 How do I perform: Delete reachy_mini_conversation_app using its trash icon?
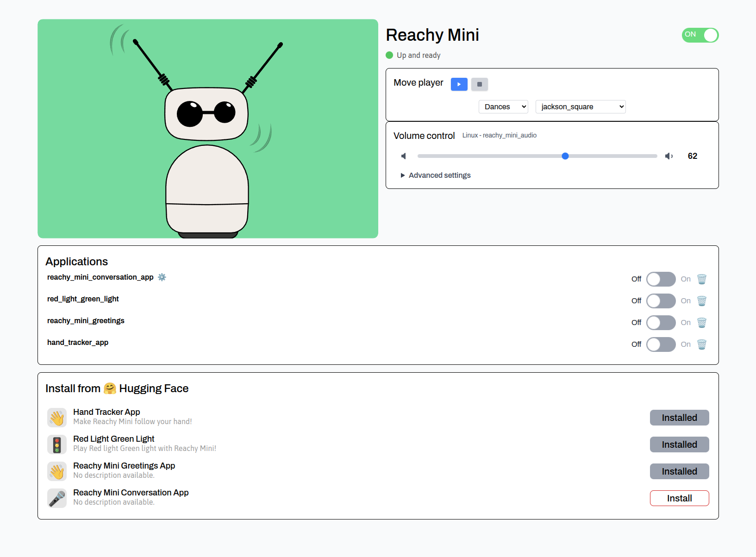tap(701, 279)
